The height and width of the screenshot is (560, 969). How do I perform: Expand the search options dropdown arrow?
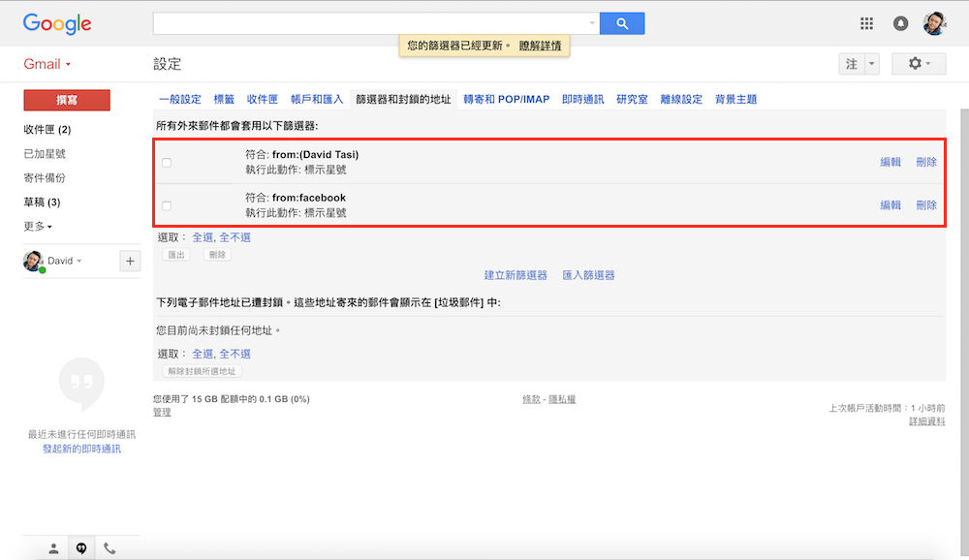[x=592, y=23]
